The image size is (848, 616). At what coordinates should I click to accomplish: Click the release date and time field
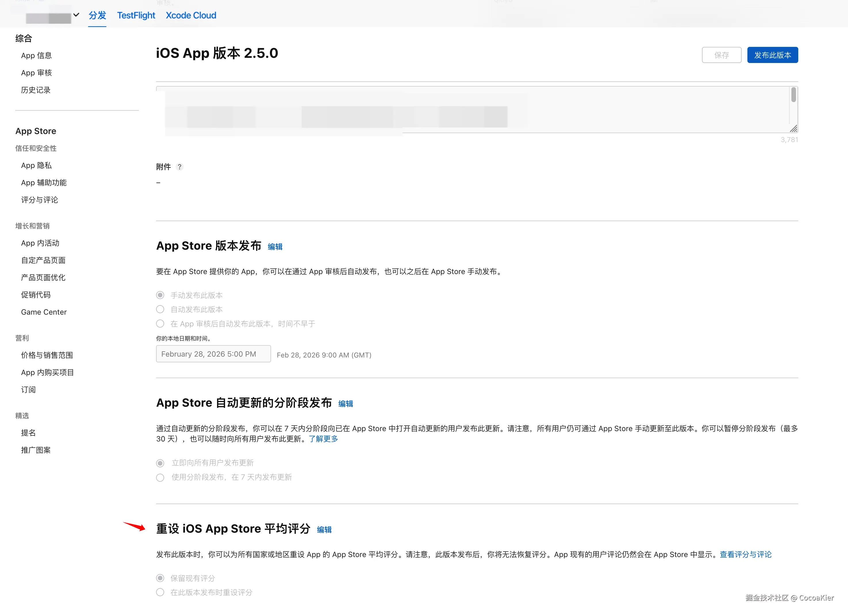point(213,353)
